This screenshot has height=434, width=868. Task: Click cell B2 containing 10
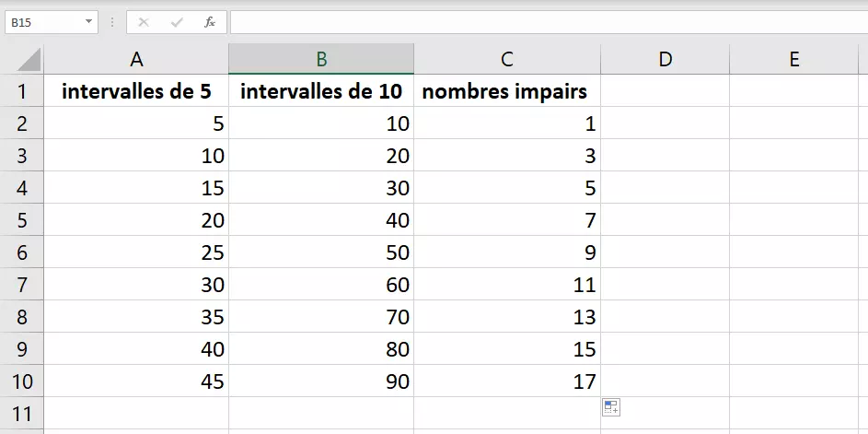point(321,123)
